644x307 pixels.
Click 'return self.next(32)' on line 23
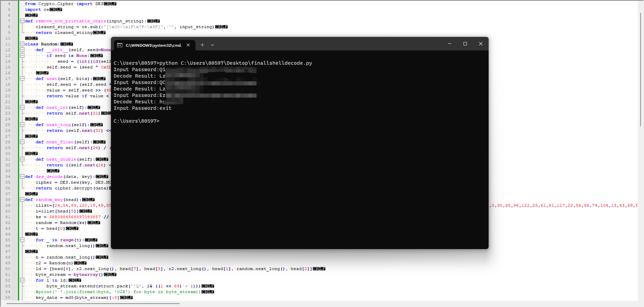click(x=74, y=113)
